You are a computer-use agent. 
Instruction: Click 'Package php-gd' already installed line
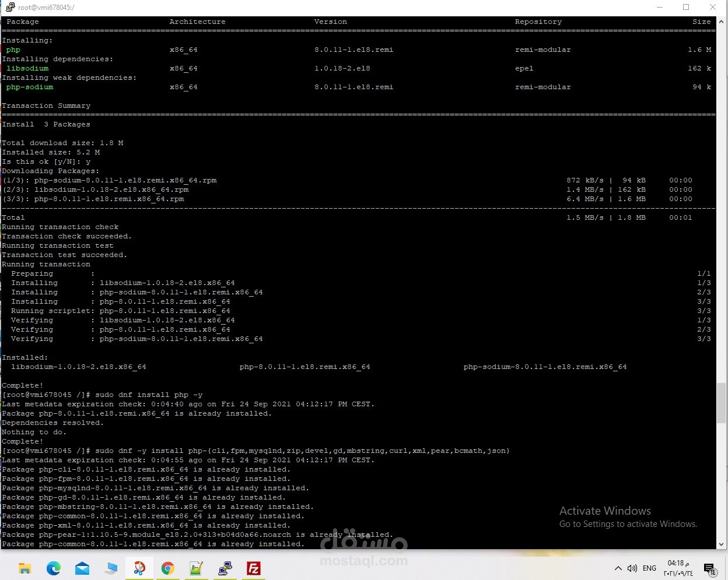(x=143, y=497)
